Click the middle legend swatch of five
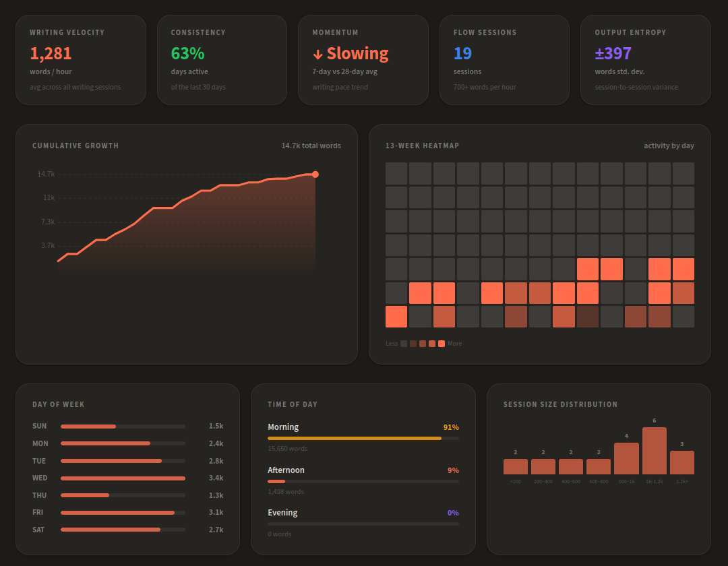Viewport: 728px width, 566px height. coord(423,344)
